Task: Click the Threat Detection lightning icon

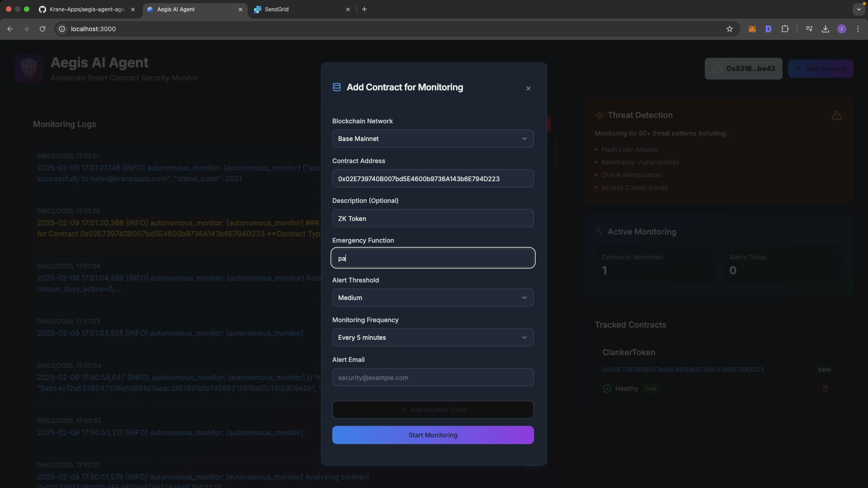Action: [x=599, y=116]
